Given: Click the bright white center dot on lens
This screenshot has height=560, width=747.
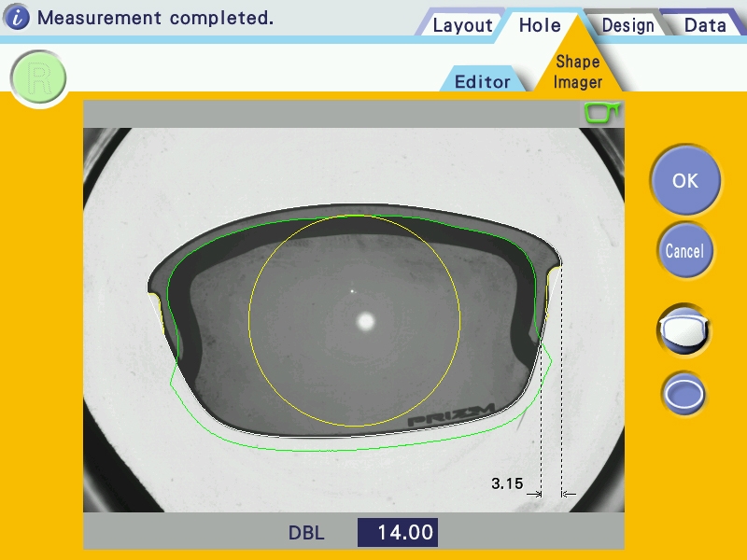Looking at the screenshot, I should pos(365,322).
